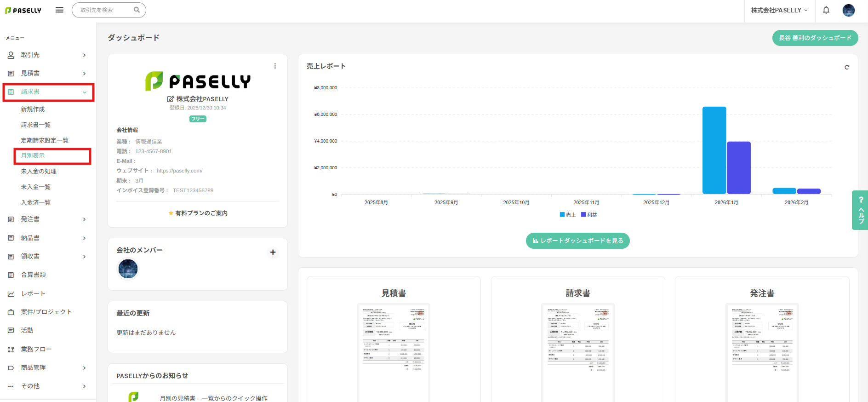Expand the 取引先 menu chevron
Screen dimensions: 868x402
tap(84, 55)
